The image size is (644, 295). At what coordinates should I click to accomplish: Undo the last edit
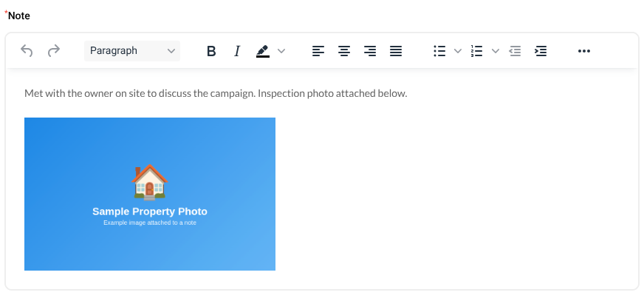(27, 51)
